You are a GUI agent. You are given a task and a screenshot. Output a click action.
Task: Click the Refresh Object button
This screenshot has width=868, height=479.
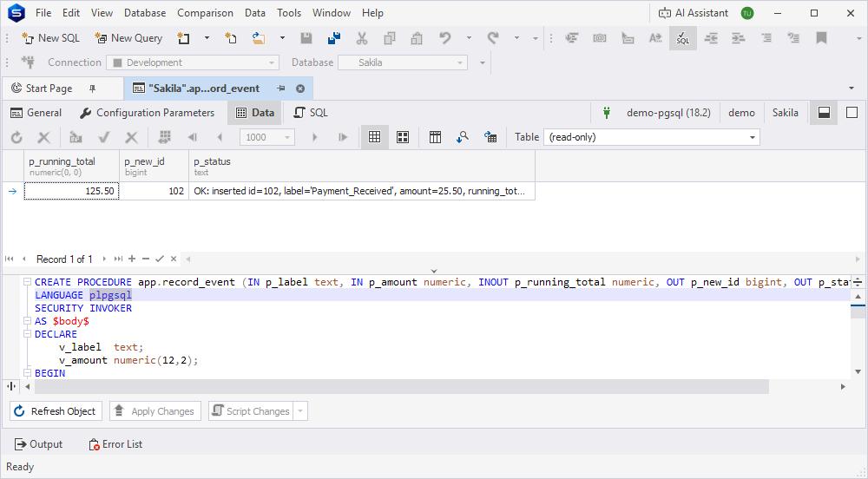[x=56, y=411]
